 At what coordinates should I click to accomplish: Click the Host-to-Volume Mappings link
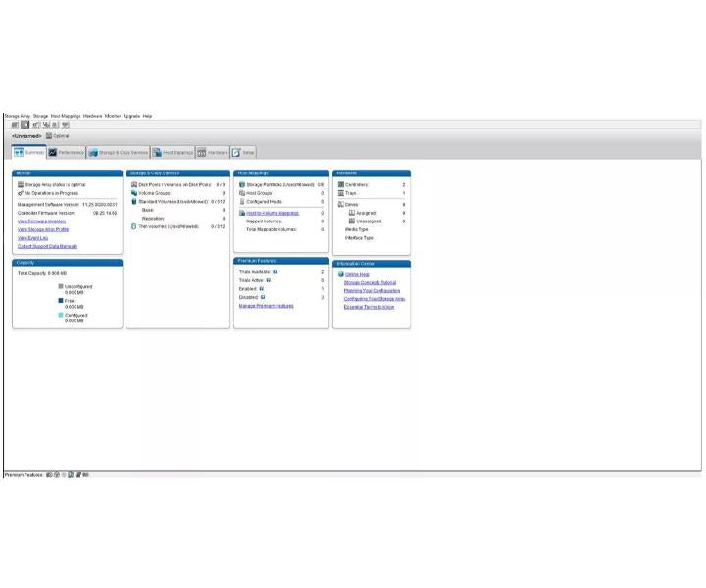coord(273,212)
